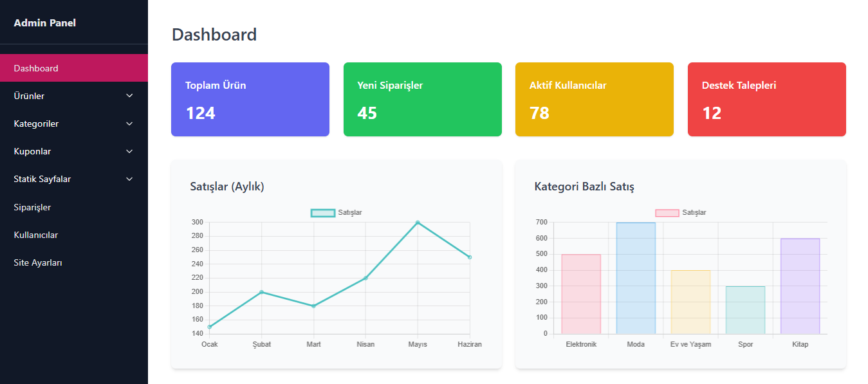Click the Aktif Kullanıcılar stat card
This screenshot has width=868, height=384.
coord(594,99)
